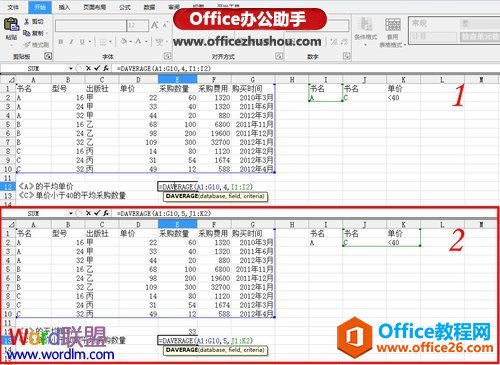Image resolution: width=500 pixels, height=365 pixels.
Task: Apply the Normal (常规) cell style
Action: pyautogui.click(x=433, y=23)
